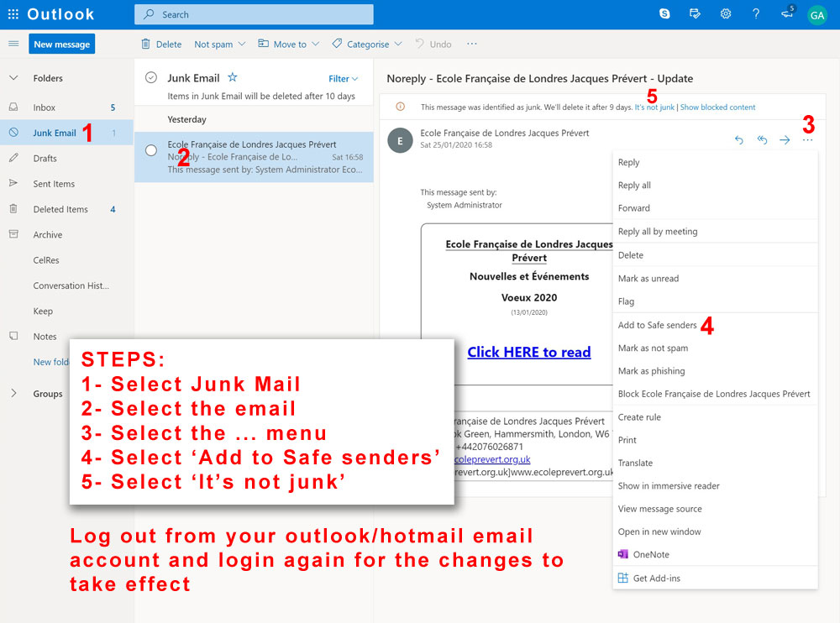The height and width of the screenshot is (623, 840).
Task: Open the GA account avatar
Action: 817,15
